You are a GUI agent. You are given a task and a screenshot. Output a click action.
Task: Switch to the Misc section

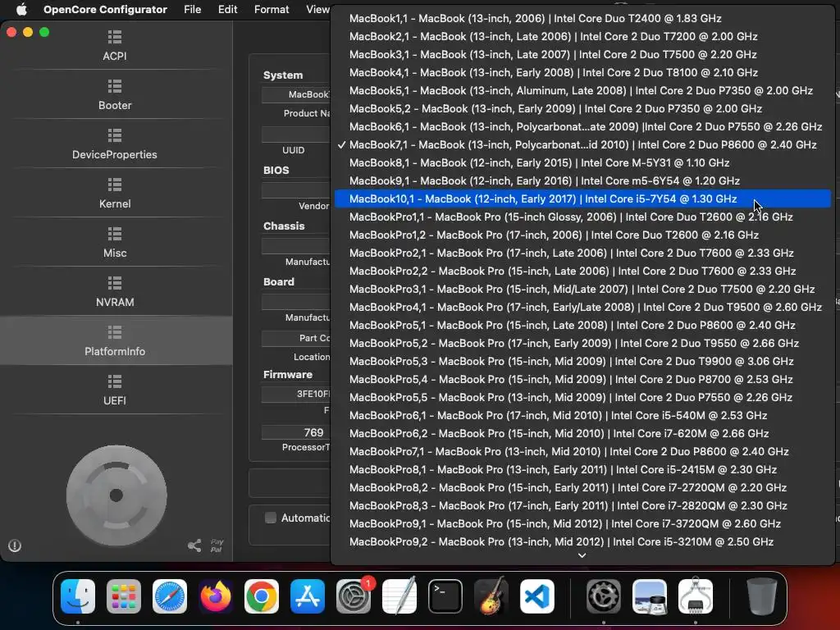115,243
